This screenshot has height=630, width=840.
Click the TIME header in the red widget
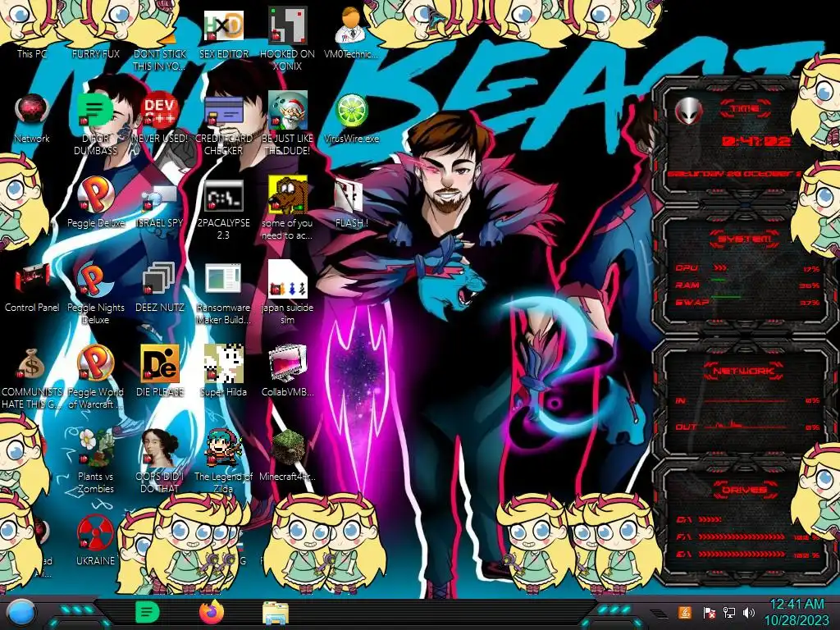[x=745, y=108]
